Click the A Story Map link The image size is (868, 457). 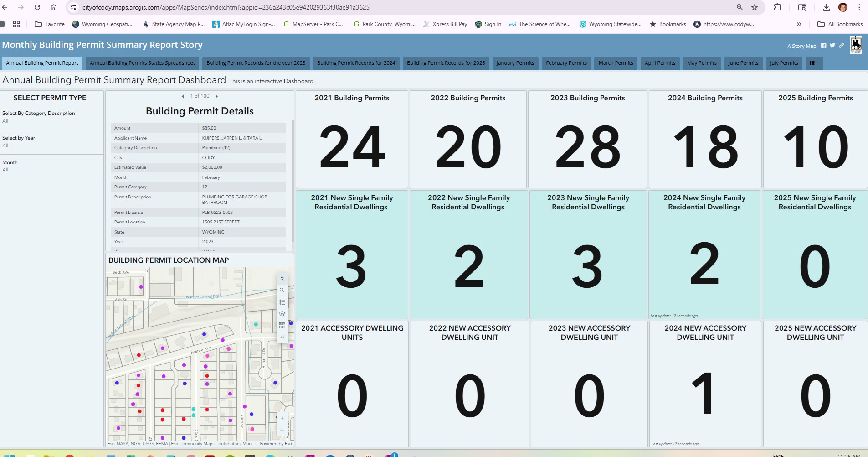(801, 46)
